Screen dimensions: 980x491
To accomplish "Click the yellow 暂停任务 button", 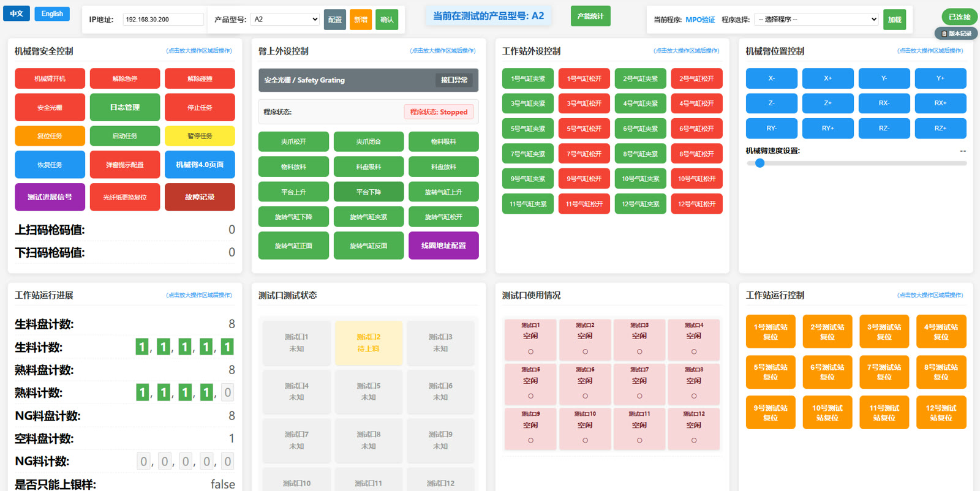I will (x=200, y=136).
